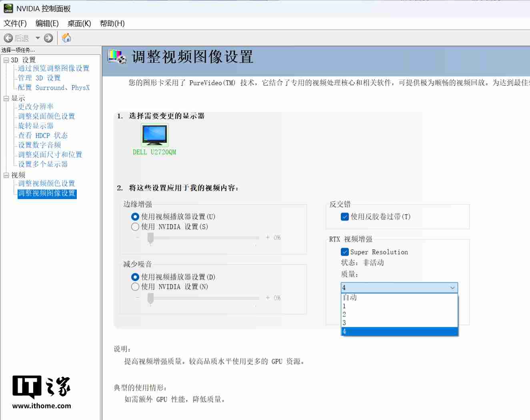
Task: Open 更改分辨率 in the sidebar
Action: pyautogui.click(x=35, y=106)
